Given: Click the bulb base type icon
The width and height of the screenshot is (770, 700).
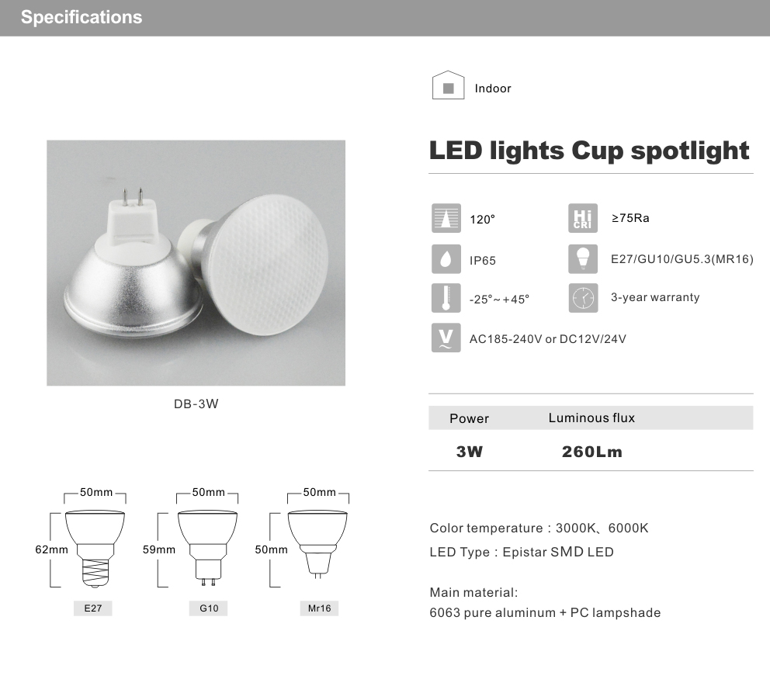Looking at the screenshot, I should click(x=583, y=258).
